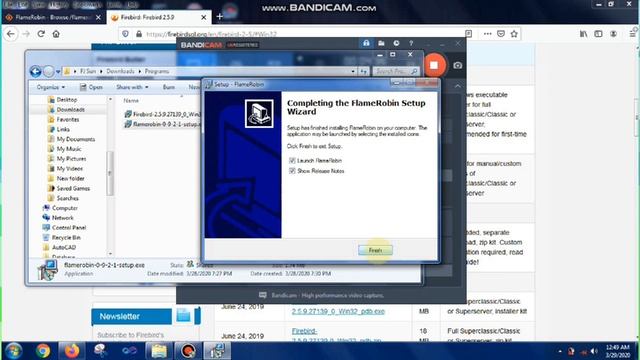Click Finish in FlameRobin setup wizard
The image size is (640, 360).
375,250
